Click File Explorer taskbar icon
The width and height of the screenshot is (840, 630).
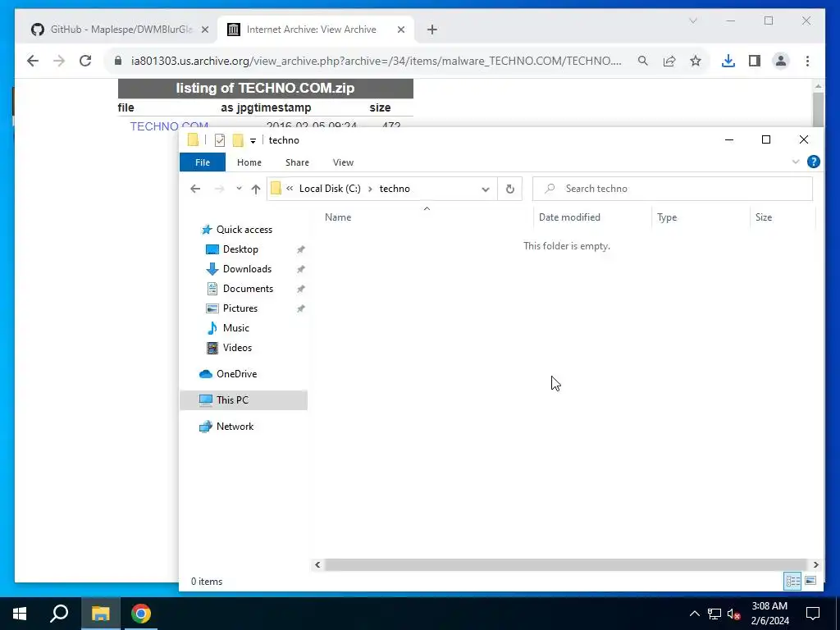[x=100, y=614]
